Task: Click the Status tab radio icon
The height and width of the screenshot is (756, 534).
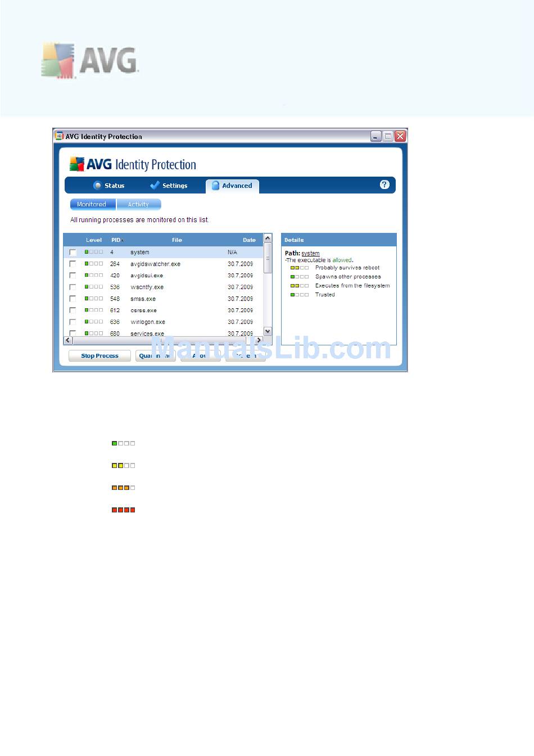Action: [x=97, y=186]
